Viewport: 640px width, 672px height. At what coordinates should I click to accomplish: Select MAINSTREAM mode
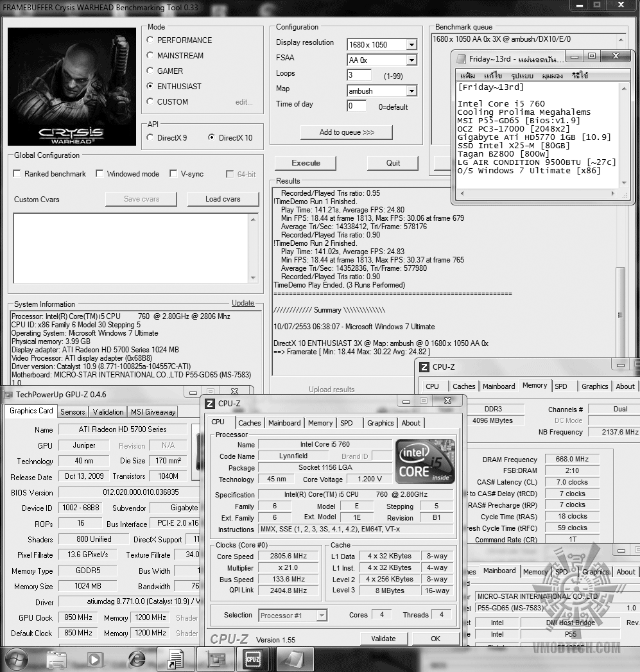tap(150, 55)
